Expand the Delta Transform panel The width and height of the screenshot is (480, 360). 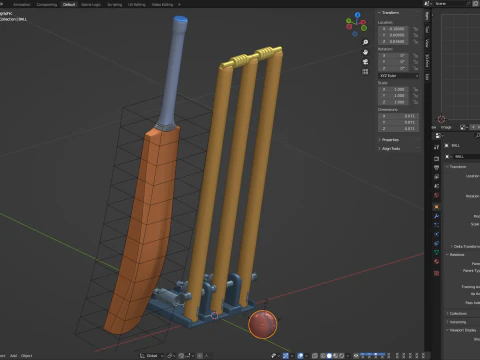(x=465, y=247)
